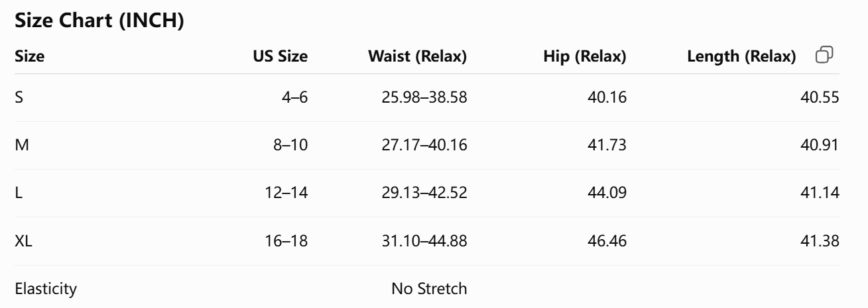Copy the size chart table
The image size is (868, 308).
(824, 55)
